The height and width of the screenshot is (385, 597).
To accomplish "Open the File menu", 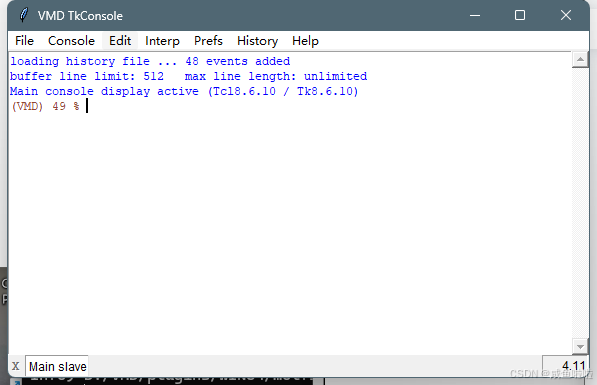I will (24, 41).
